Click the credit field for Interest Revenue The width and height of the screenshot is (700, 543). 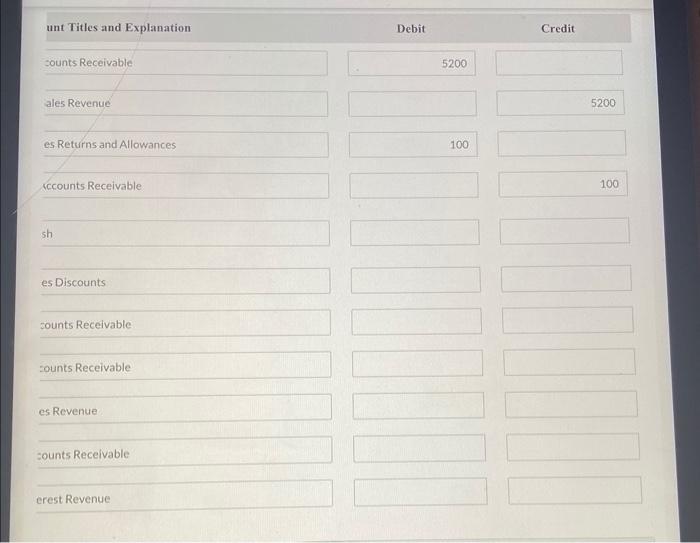[x=575, y=490]
